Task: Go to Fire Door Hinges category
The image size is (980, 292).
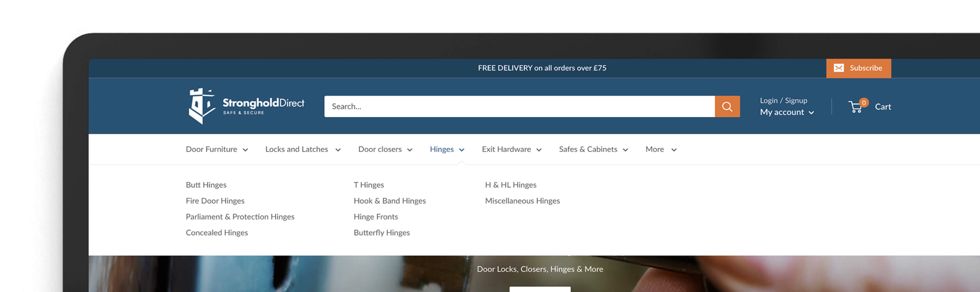Action: (215, 201)
